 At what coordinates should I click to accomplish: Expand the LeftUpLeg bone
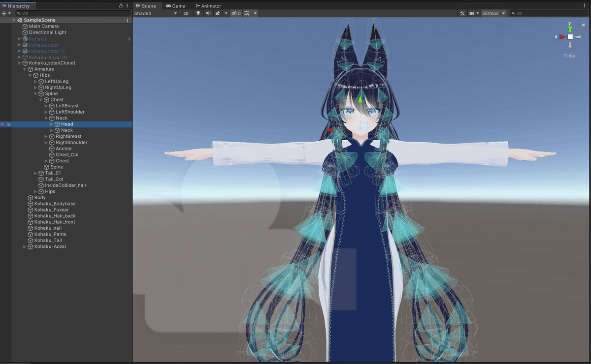[x=36, y=81]
